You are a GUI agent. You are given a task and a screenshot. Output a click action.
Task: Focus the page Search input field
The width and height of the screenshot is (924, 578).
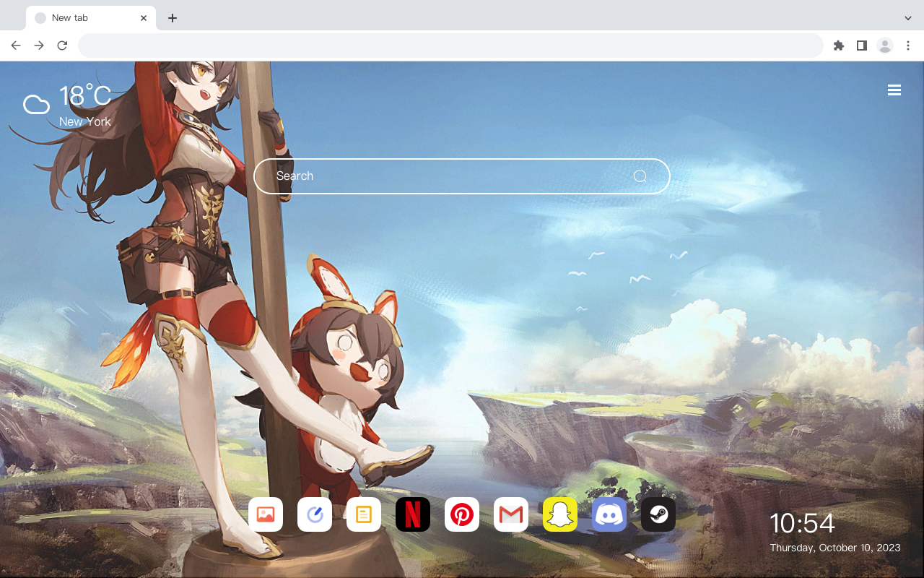click(462, 176)
